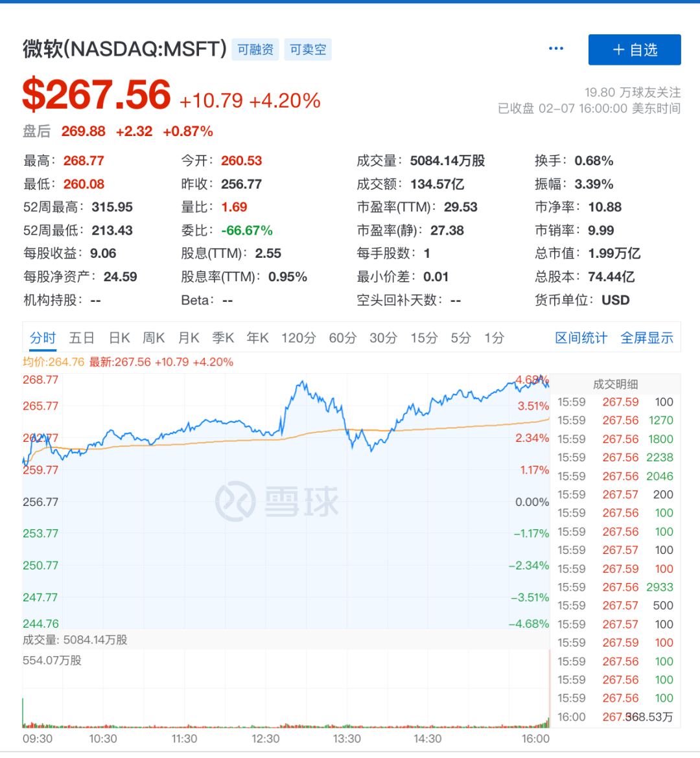Click the after-hours price 269.88
Screen dimensions: 700x758
(x=83, y=132)
